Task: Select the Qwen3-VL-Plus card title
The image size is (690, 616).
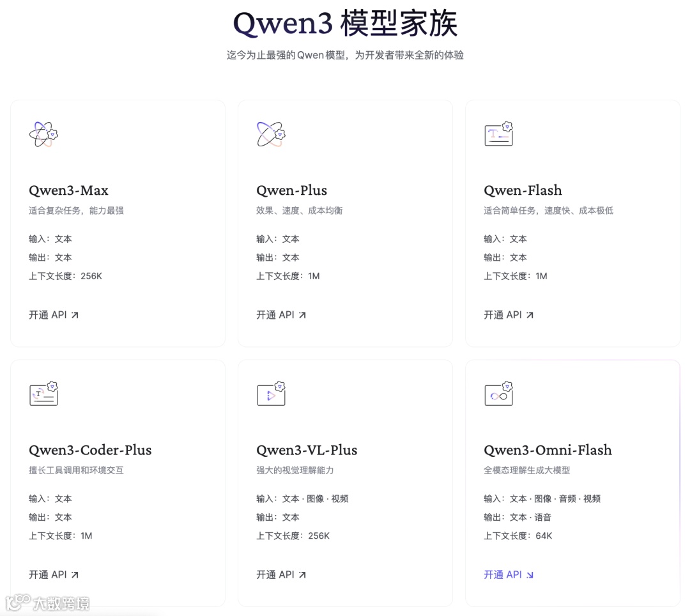Action: click(307, 450)
